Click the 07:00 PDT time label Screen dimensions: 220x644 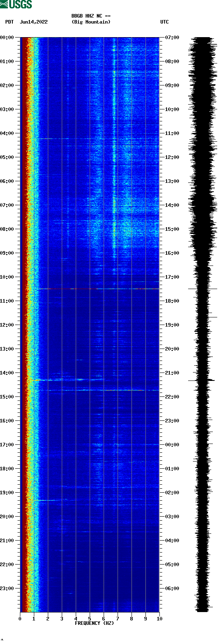click(7, 205)
